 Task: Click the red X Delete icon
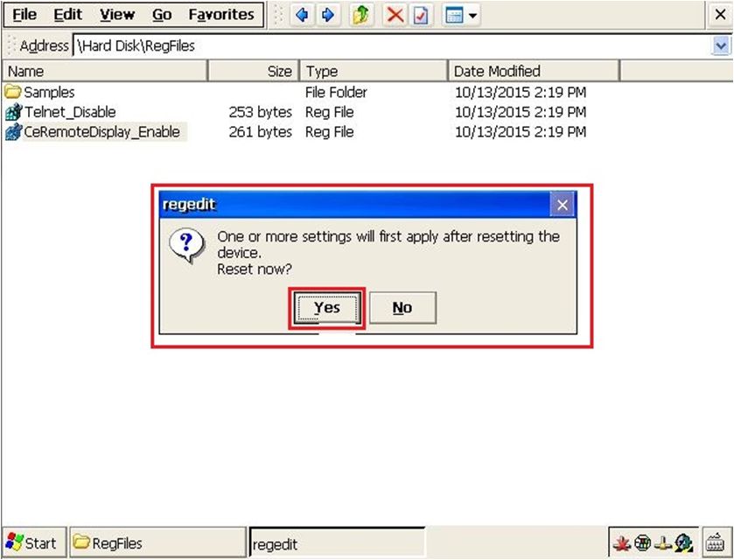click(x=395, y=16)
